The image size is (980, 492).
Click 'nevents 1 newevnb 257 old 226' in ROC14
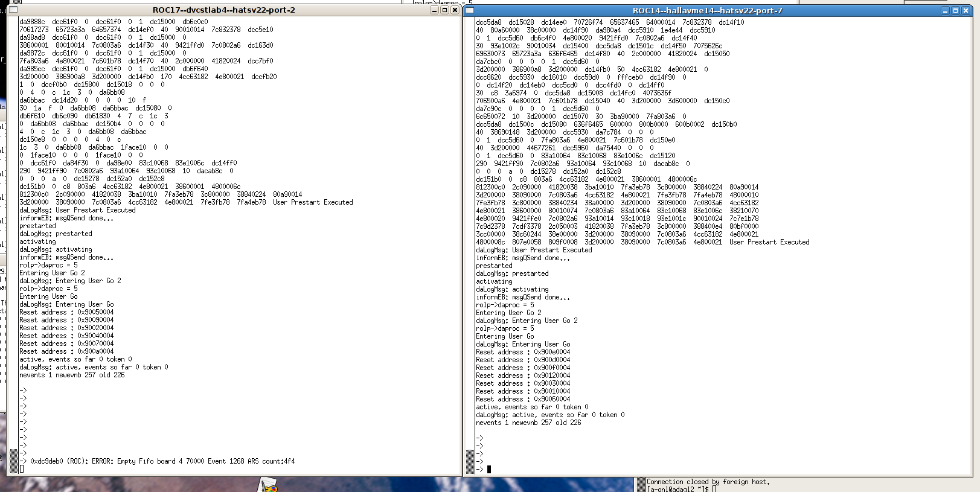(x=528, y=423)
